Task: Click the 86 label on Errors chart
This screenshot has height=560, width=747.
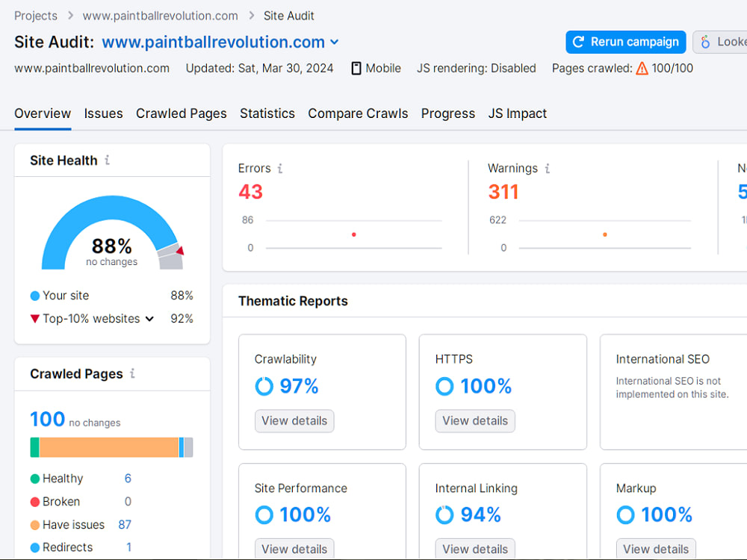Action: tap(247, 220)
